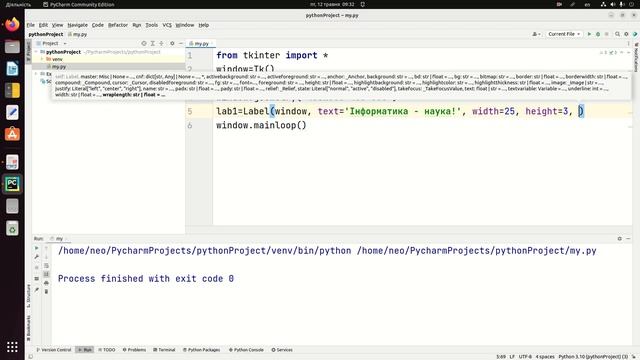Open the Tools menu
This screenshot has height=360, width=640.
tap(151, 25)
